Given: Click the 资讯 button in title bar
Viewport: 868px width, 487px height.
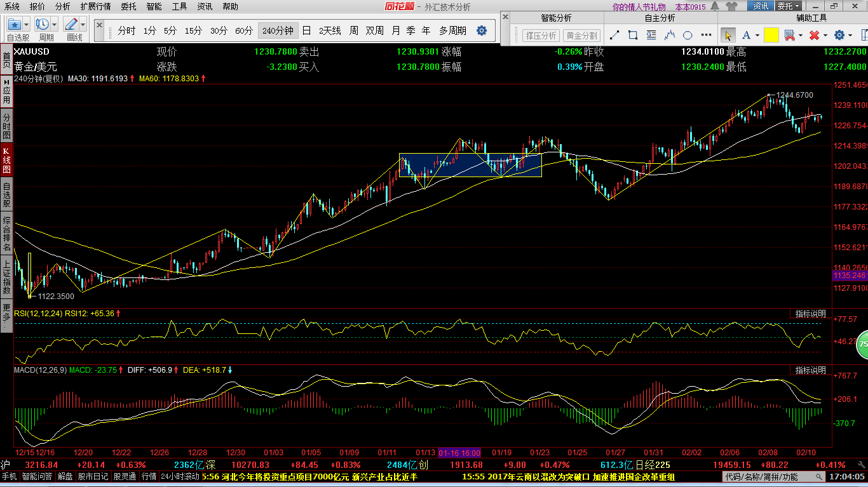Looking at the screenshot, I should click(x=760, y=6).
